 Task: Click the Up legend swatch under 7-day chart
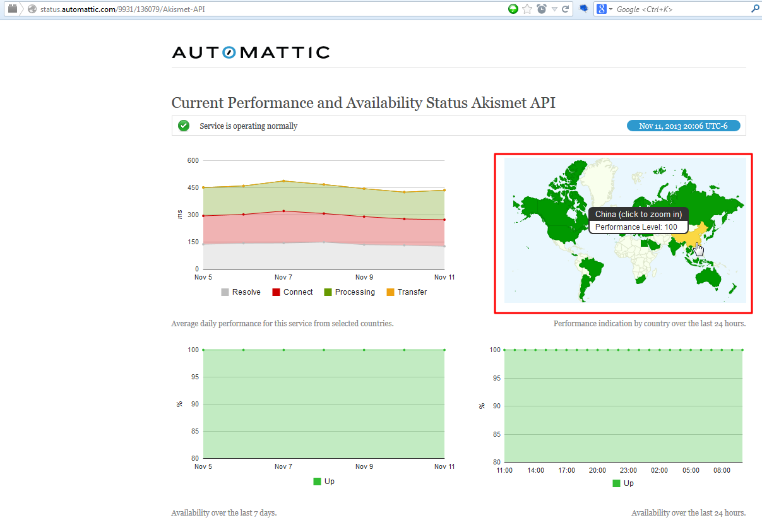click(318, 482)
